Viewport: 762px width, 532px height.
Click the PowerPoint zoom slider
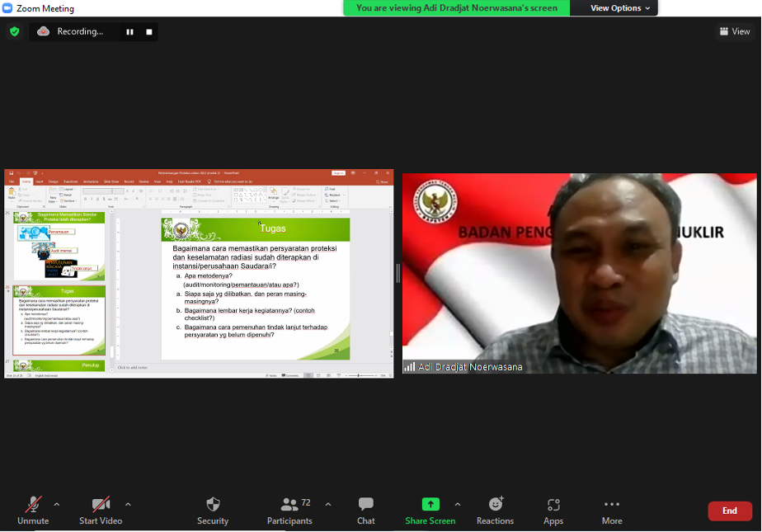click(360, 375)
